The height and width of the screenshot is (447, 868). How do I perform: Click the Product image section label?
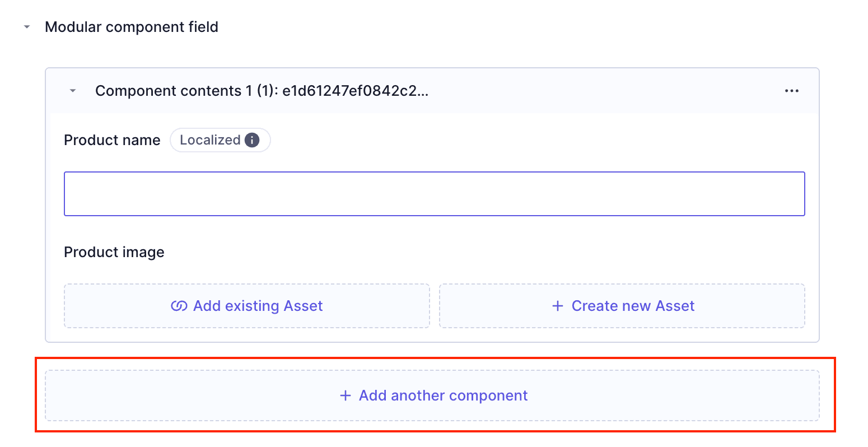coord(114,252)
